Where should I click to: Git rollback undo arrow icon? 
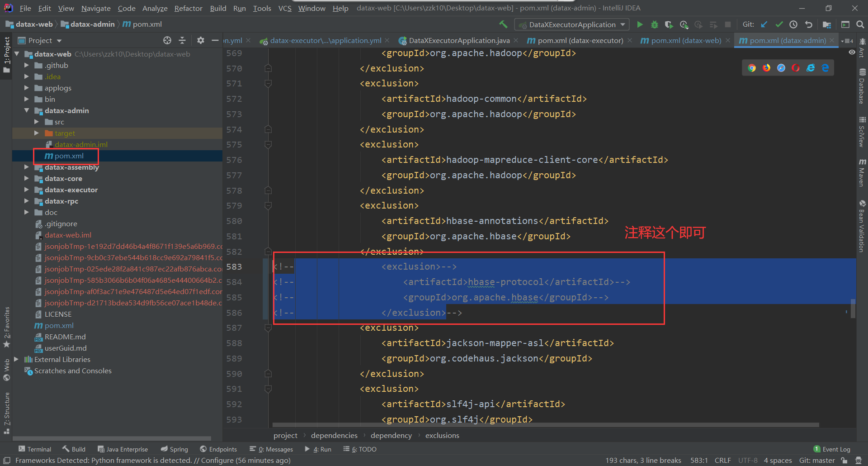pos(808,24)
